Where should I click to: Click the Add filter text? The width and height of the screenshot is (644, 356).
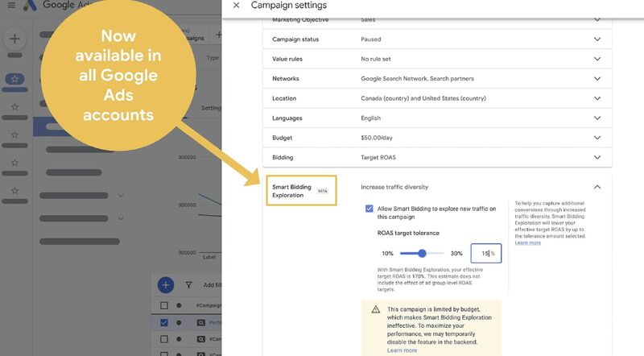213,285
